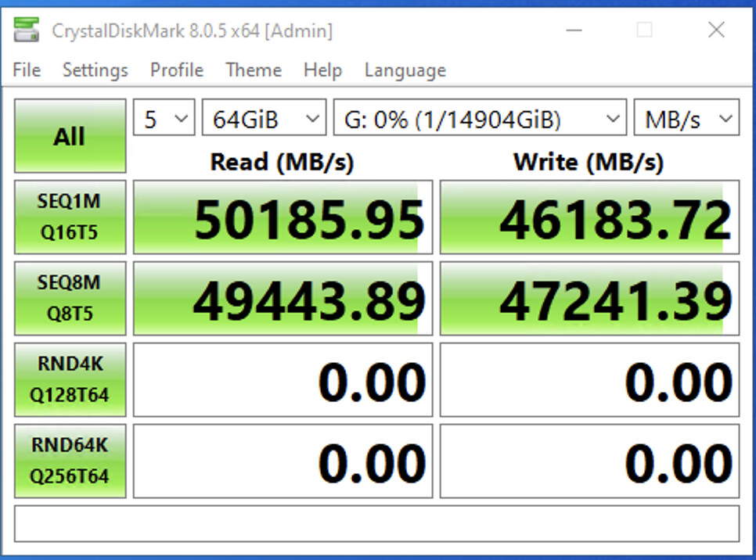This screenshot has width=756, height=560.
Task: Run the RND64K Q256T64 benchmark
Action: pyautogui.click(x=70, y=461)
